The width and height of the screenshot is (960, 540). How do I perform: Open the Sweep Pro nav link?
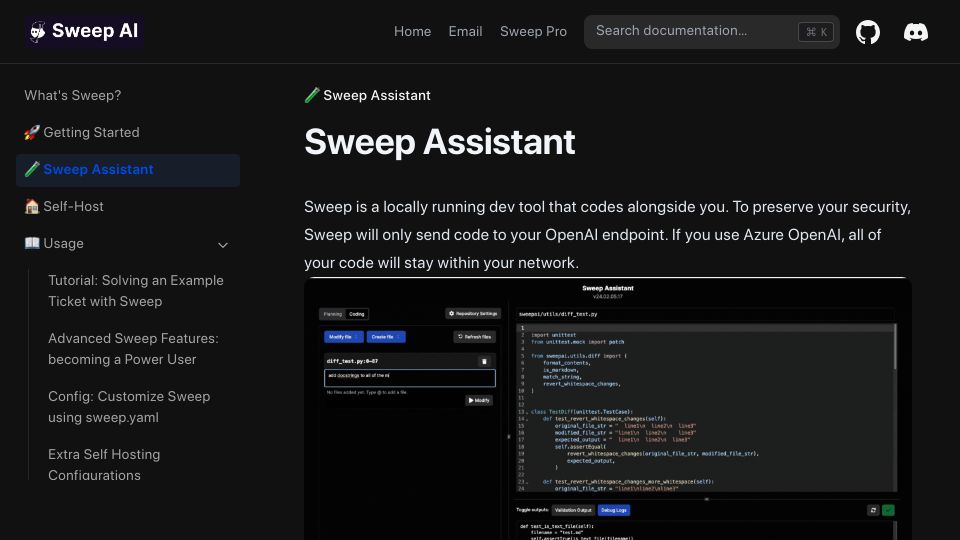533,31
